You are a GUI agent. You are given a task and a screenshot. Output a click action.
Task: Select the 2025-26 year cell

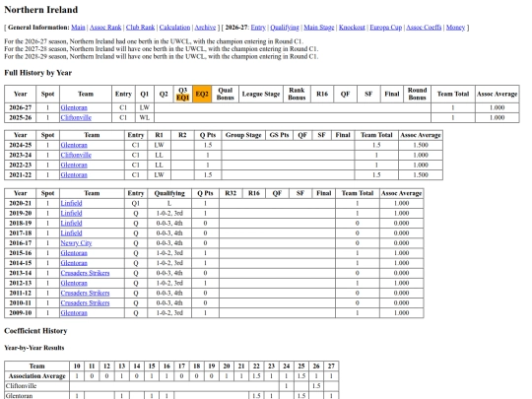21,118
